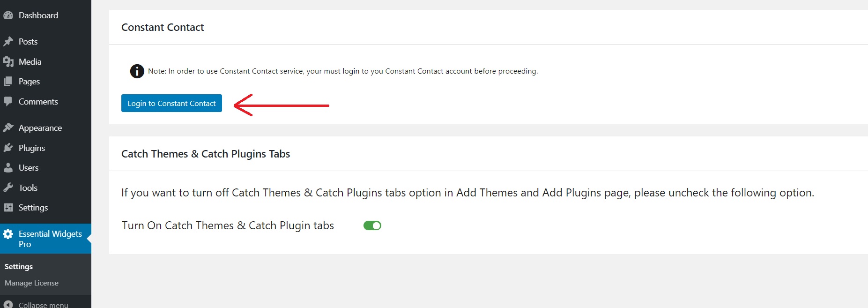The width and height of the screenshot is (868, 308).
Task: Toggle off Catch Themes & Catch Plugin tabs
Action: pyautogui.click(x=372, y=225)
